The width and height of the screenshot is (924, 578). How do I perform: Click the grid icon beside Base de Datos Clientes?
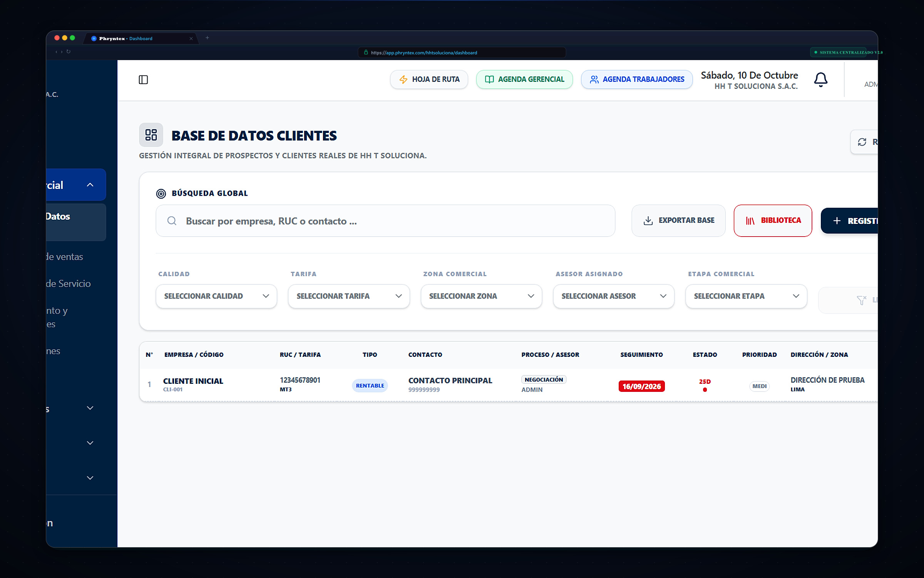coord(151,135)
